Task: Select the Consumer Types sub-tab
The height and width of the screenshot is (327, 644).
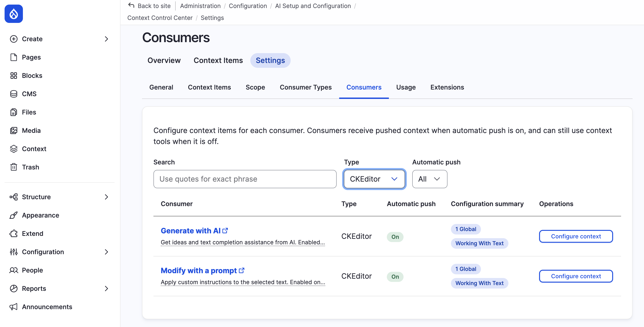Action: point(306,87)
